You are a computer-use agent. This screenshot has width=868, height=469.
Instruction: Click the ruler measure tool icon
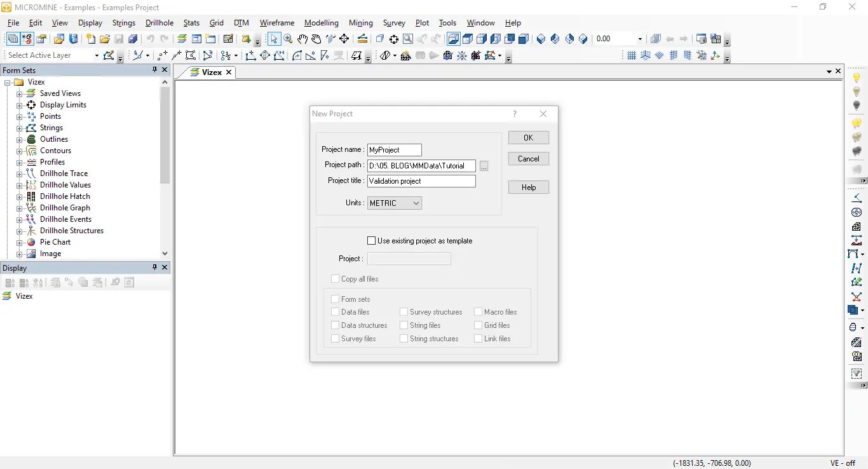[362, 39]
